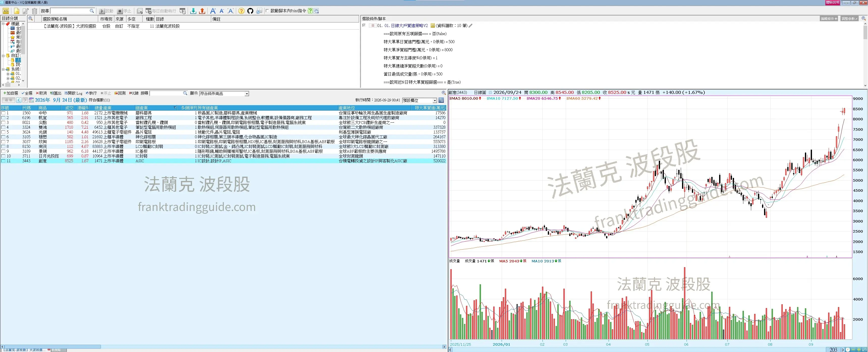Go to the previous date with left arrow
This screenshot has height=352, width=868.
[x=19, y=100]
